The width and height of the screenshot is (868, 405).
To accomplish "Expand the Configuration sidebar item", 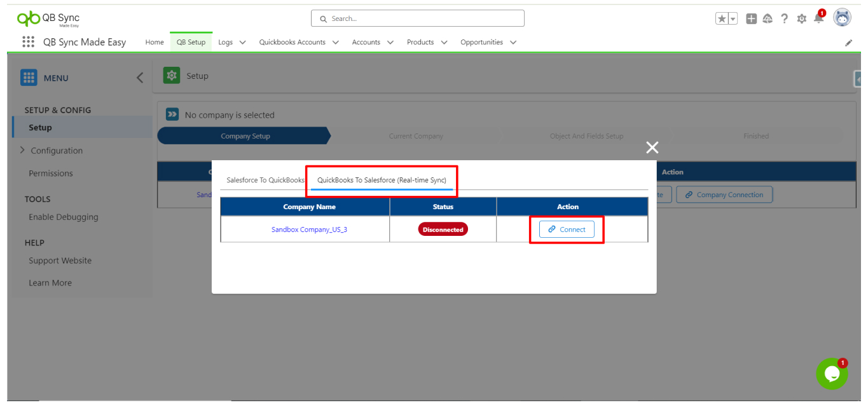I will [56, 151].
